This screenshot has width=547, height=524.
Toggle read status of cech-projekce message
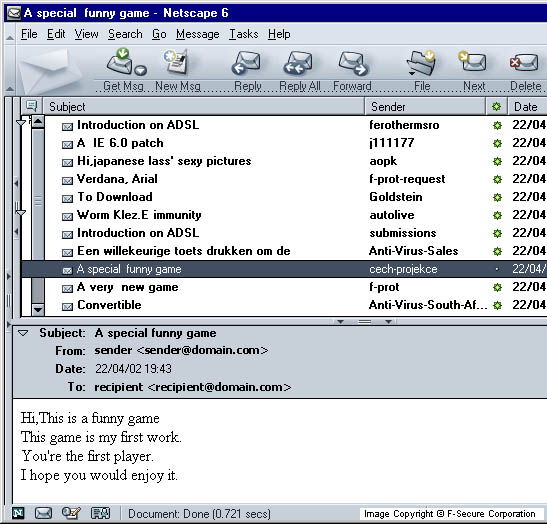pyautogui.click(x=497, y=269)
